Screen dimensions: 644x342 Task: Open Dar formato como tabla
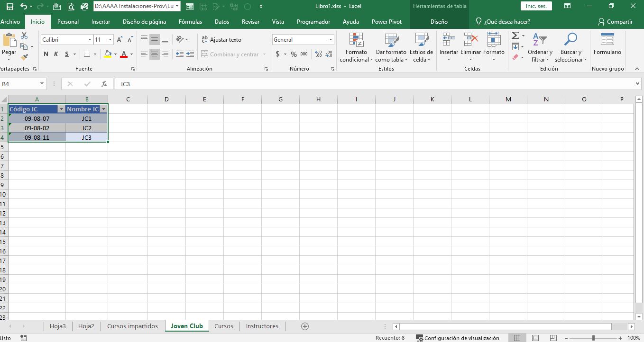click(391, 42)
